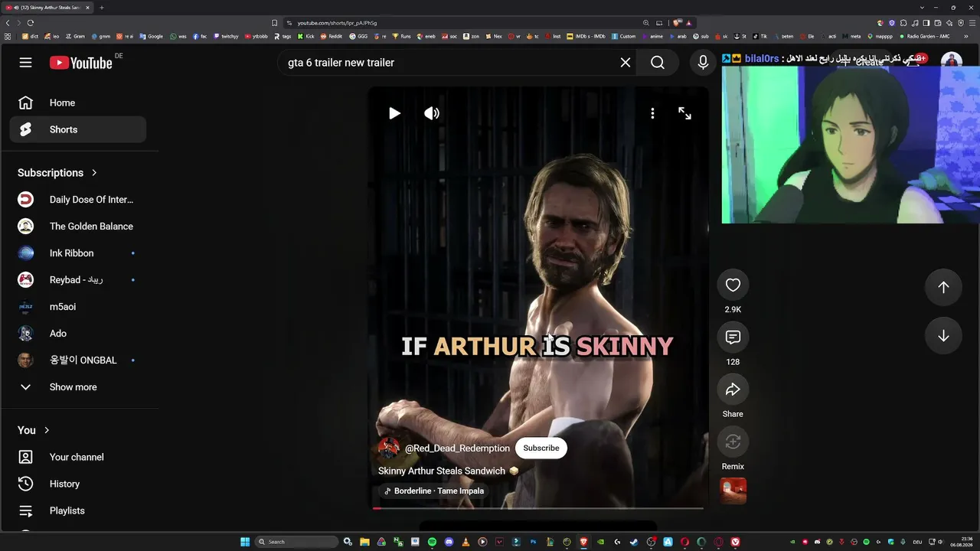
Task: Go to the previous Short
Action: (943, 287)
